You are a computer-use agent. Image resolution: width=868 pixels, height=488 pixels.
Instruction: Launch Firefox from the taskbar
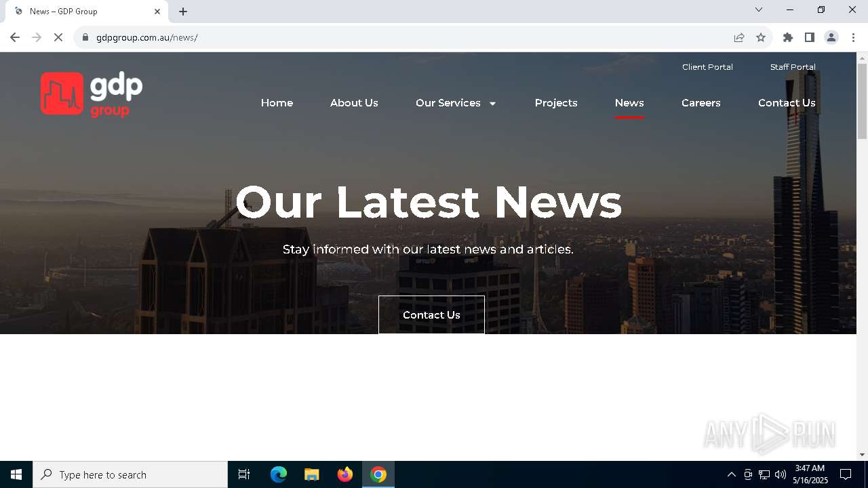pyautogui.click(x=345, y=474)
